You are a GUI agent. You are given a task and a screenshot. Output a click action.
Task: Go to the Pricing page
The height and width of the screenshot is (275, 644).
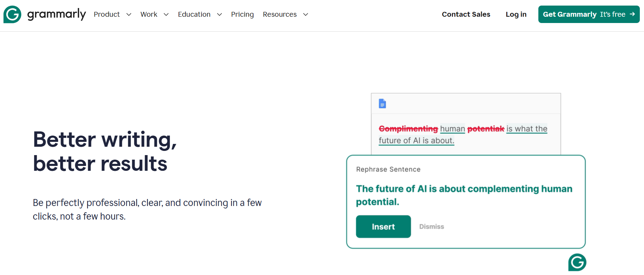(242, 14)
